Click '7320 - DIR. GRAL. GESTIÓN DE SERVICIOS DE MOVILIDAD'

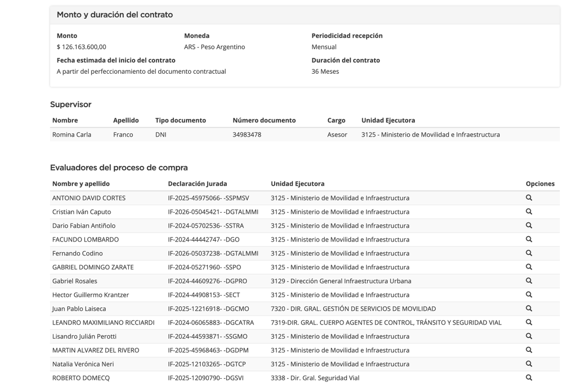click(353, 309)
